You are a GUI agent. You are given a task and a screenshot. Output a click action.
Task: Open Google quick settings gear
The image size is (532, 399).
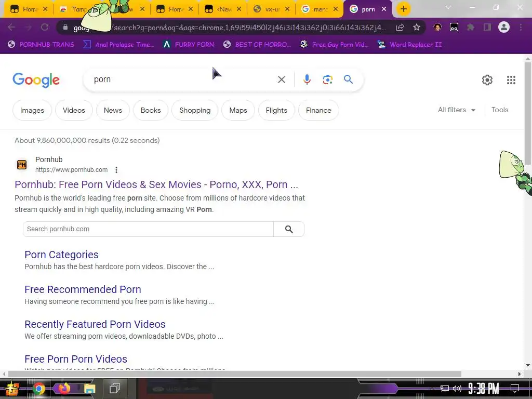click(x=487, y=80)
